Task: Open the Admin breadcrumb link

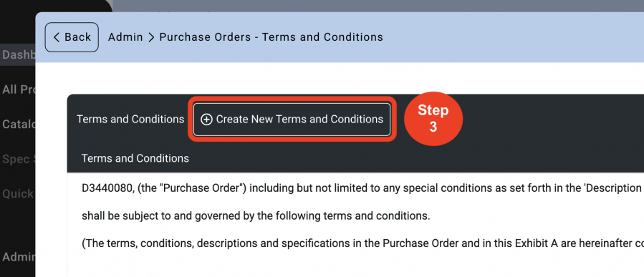Action: pyautogui.click(x=125, y=37)
